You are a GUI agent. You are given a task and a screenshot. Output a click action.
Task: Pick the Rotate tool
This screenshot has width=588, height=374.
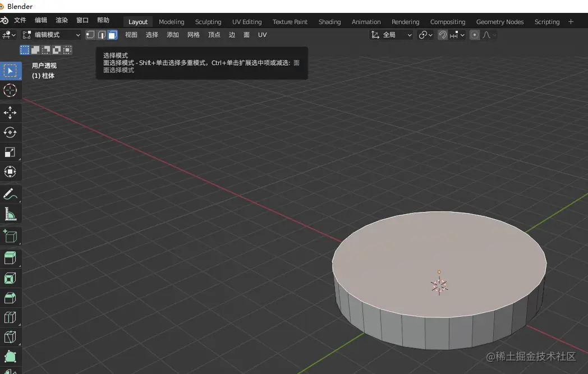(10, 132)
